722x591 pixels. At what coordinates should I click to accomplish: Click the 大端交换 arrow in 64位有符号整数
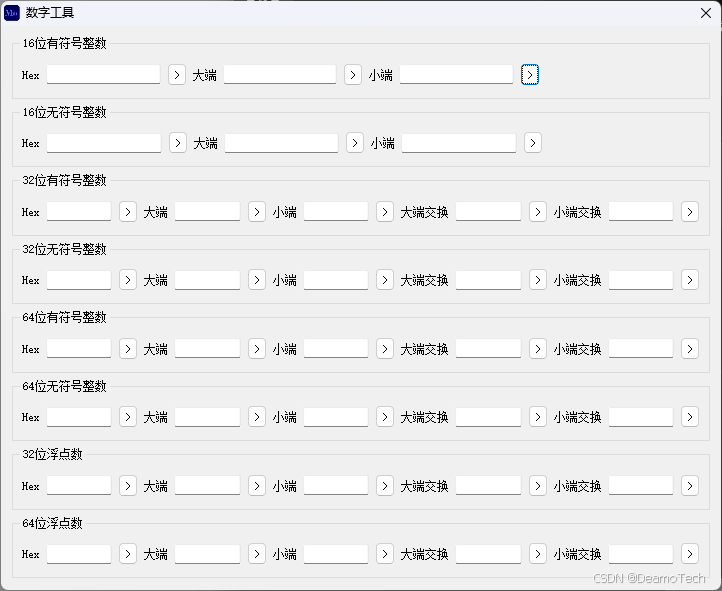538,349
